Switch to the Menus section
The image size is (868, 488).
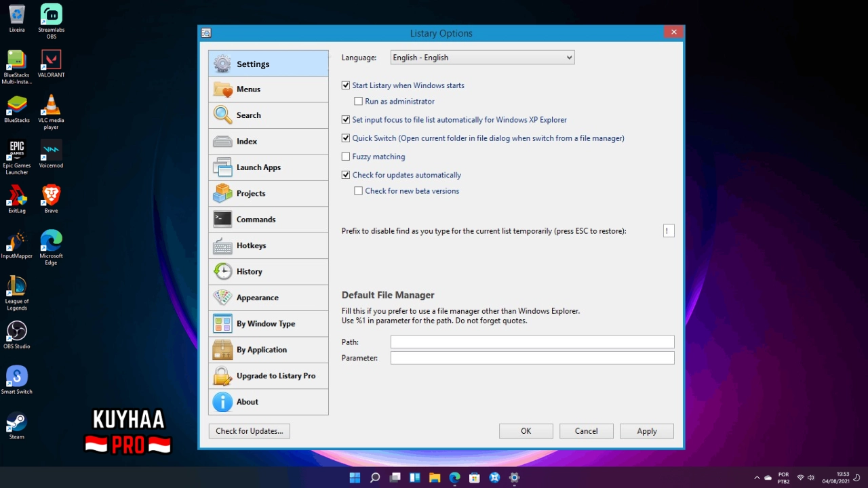[x=269, y=89]
